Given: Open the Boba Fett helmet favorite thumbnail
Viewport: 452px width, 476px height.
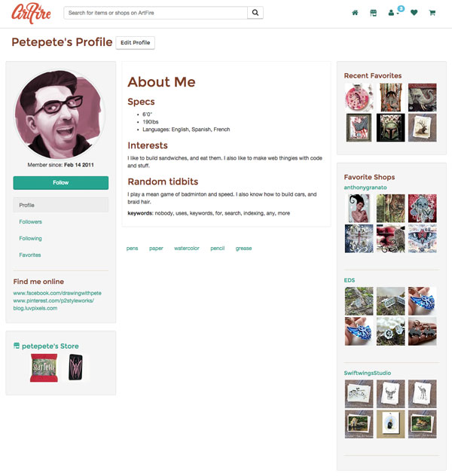Looking at the screenshot, I should point(390,127).
